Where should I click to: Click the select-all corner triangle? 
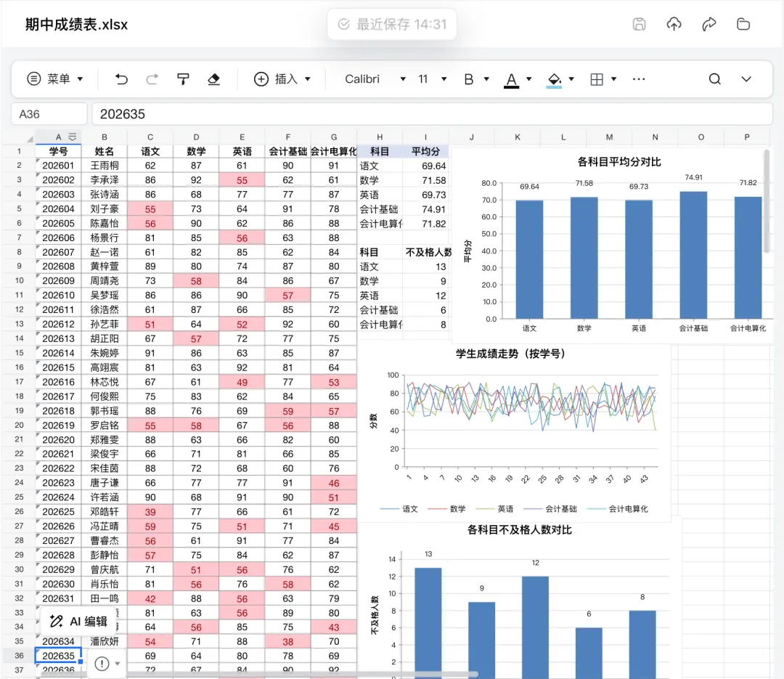[30, 139]
